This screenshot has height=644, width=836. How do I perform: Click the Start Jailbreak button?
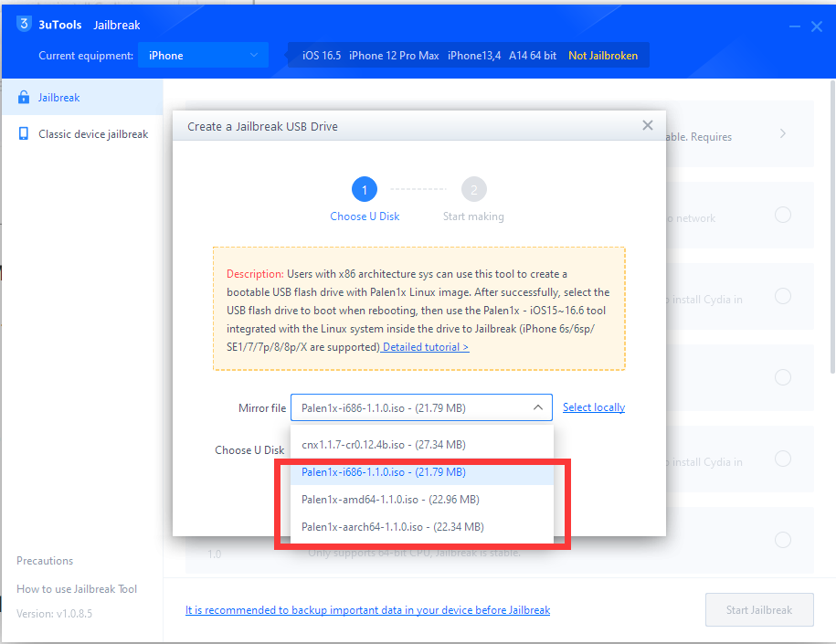[758, 609]
